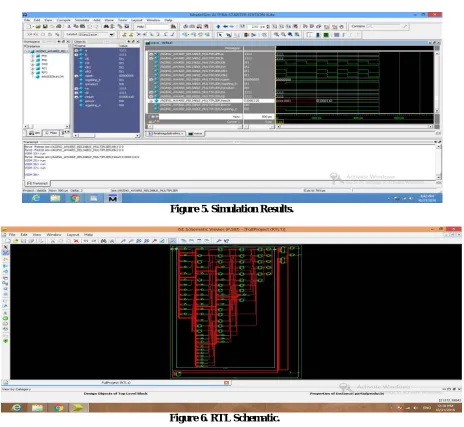Click the green down arrow in left schematic toolbar
The height and width of the screenshot is (427, 464).
click(5, 341)
